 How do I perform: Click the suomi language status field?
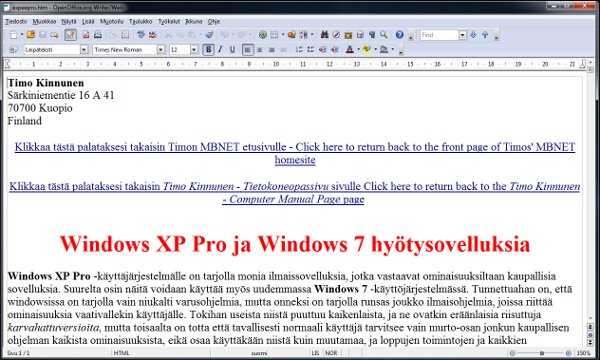259,353
